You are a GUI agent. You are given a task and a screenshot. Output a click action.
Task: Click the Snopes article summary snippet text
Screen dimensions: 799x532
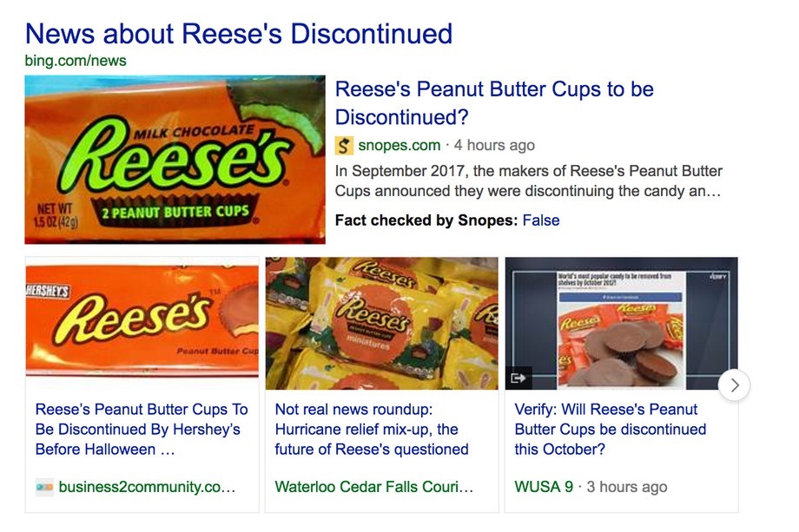click(528, 181)
